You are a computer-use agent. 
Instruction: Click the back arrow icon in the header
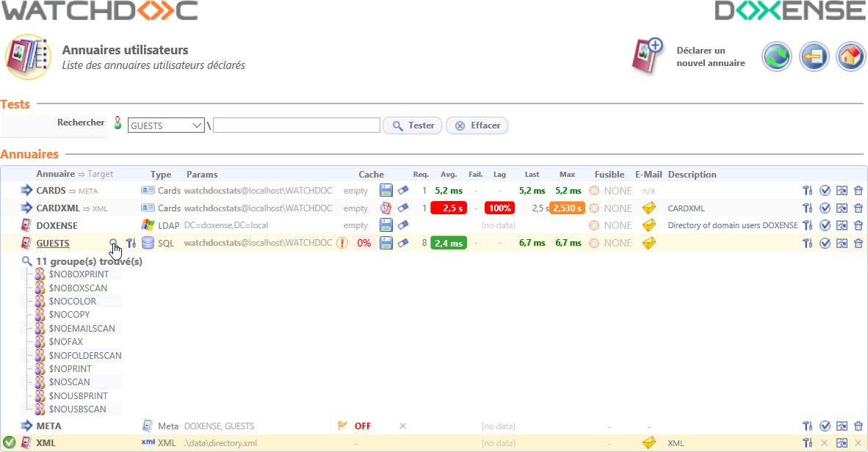814,56
